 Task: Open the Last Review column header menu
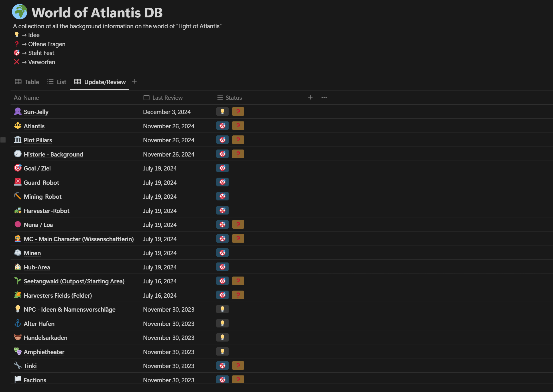(163, 98)
